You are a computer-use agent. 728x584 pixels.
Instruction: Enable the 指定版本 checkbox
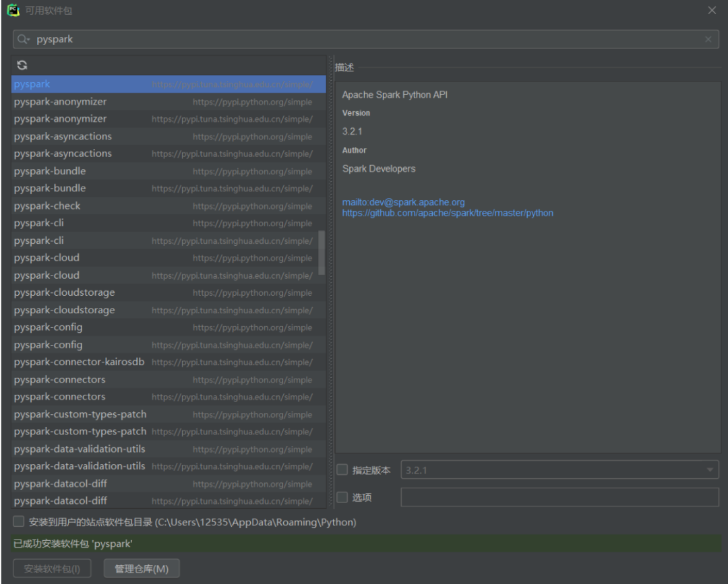pyautogui.click(x=342, y=470)
